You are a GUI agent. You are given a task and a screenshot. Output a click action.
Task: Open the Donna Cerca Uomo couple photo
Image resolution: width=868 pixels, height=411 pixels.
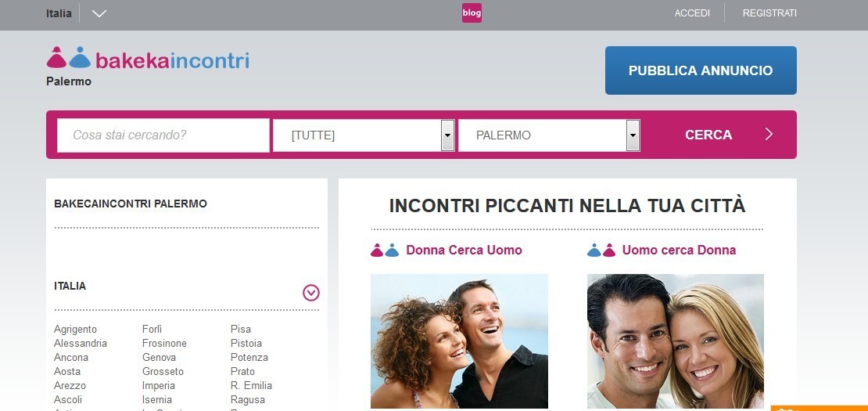click(460, 341)
